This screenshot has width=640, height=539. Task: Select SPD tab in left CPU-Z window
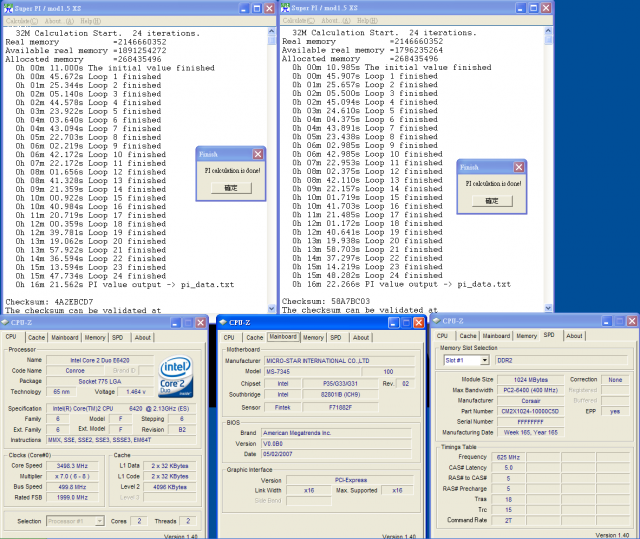pyautogui.click(x=118, y=337)
